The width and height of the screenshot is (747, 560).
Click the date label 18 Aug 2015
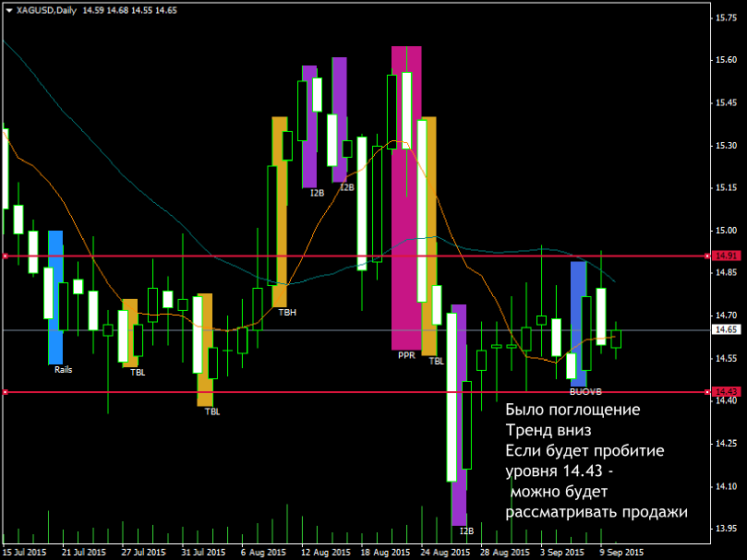(x=385, y=553)
